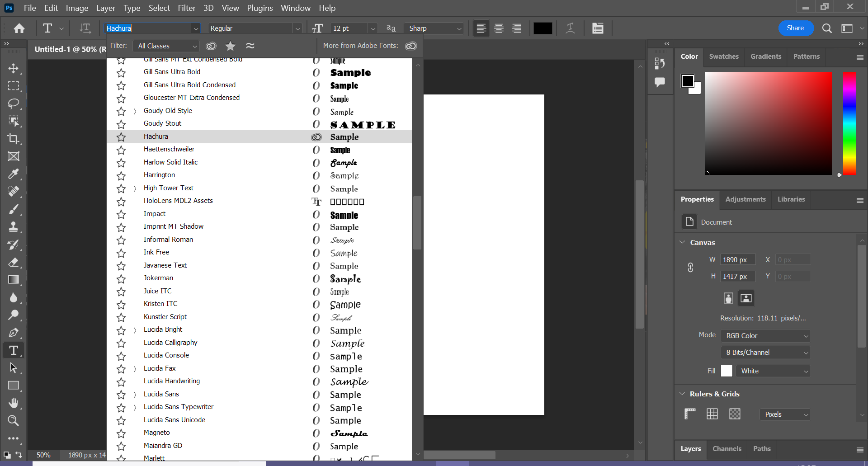Select the Move tool
The image size is (868, 466).
(x=14, y=69)
